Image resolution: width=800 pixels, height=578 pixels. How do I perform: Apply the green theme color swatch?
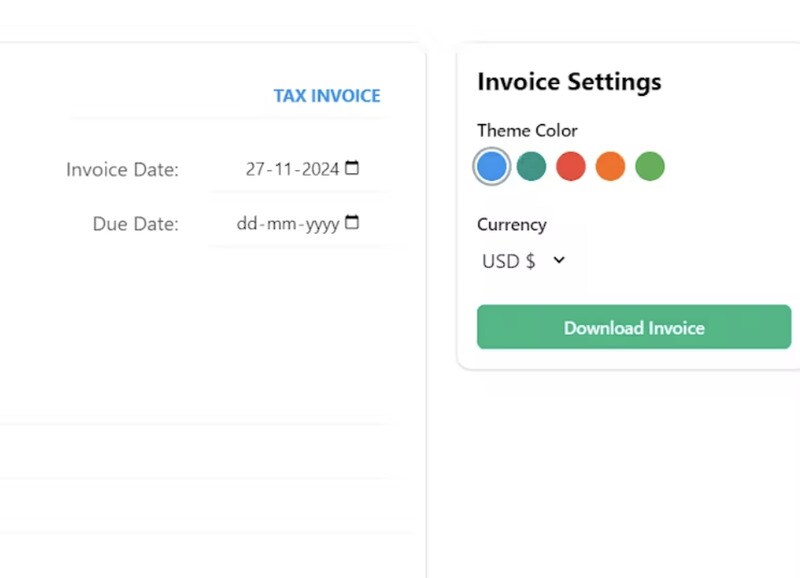650,166
